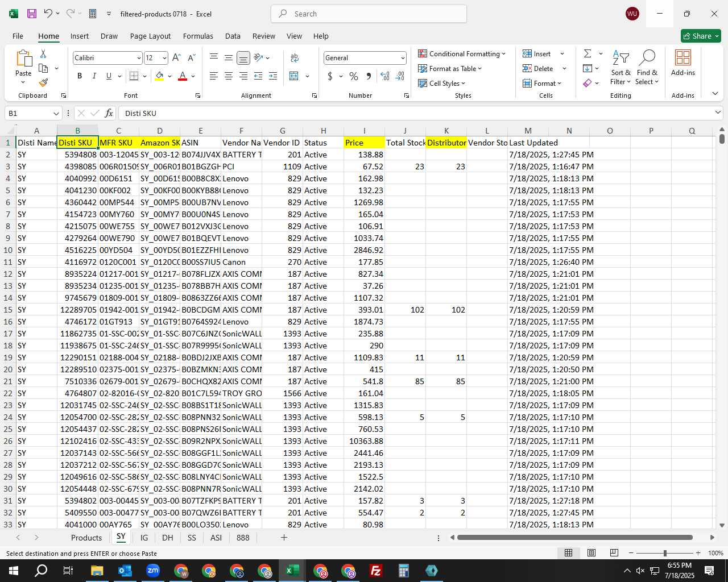728x582 pixels.
Task: Apply Comma Style number format
Action: click(x=369, y=76)
